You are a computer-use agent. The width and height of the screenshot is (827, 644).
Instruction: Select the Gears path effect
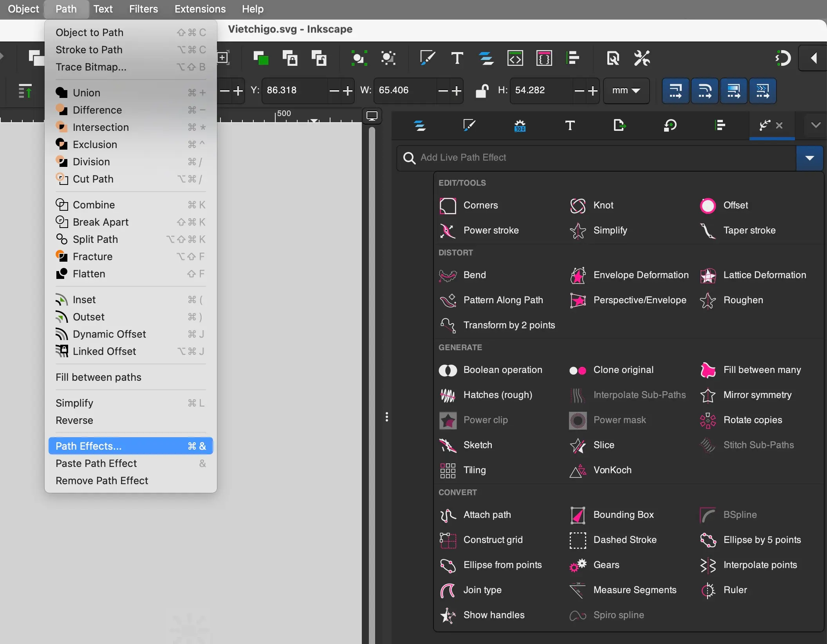tap(606, 564)
